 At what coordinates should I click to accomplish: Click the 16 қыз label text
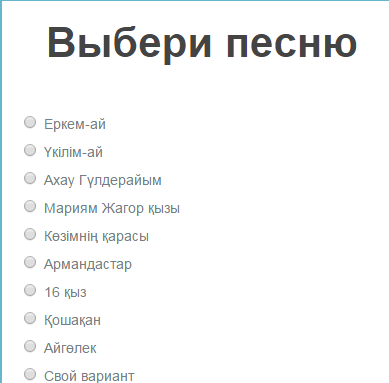[65, 293]
